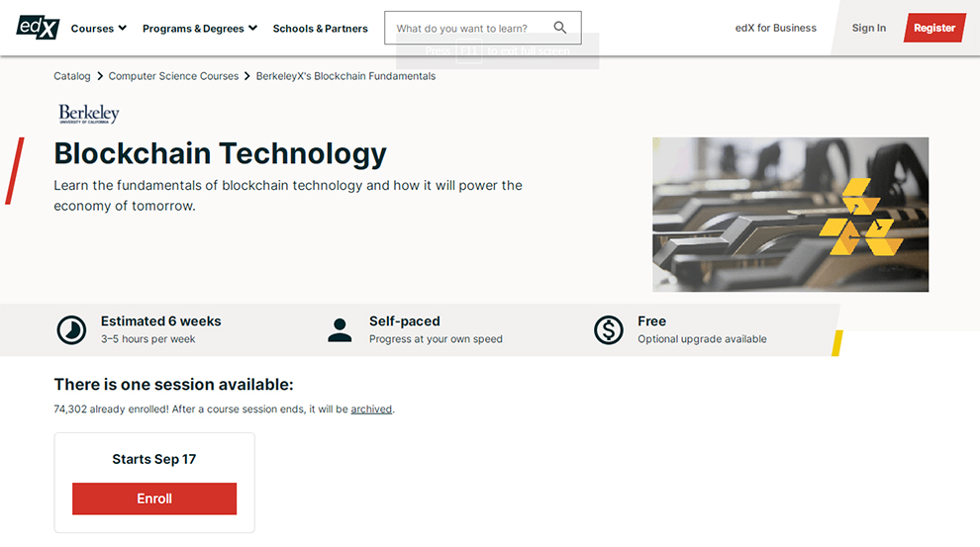Click the Sign In link
980x547 pixels.
(869, 28)
